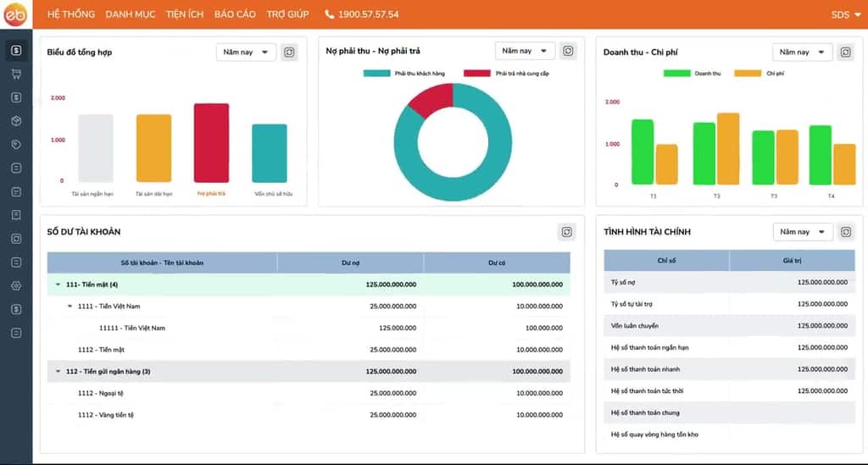The image size is (868, 465).
Task: Click the eb logo in the header
Action: 15,14
